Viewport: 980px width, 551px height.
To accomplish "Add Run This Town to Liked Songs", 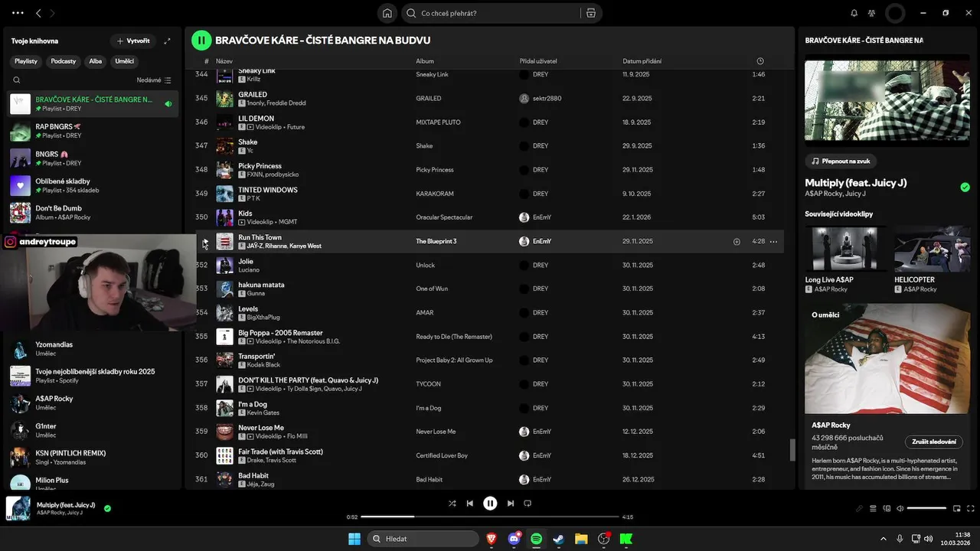I will [737, 241].
